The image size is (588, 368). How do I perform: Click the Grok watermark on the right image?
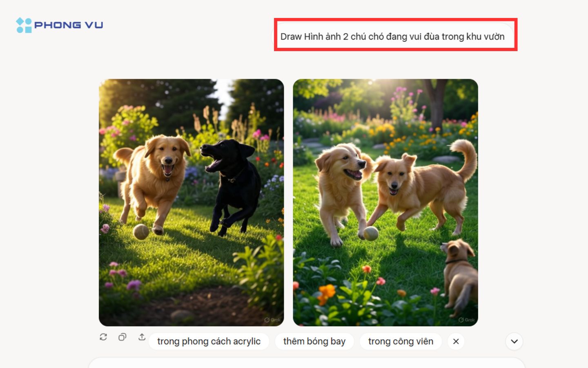click(467, 320)
